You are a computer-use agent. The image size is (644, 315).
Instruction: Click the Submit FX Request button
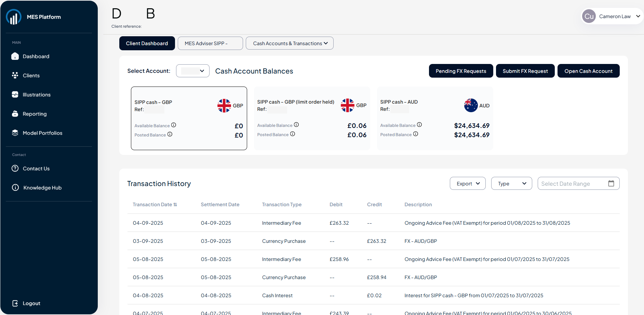(x=525, y=71)
